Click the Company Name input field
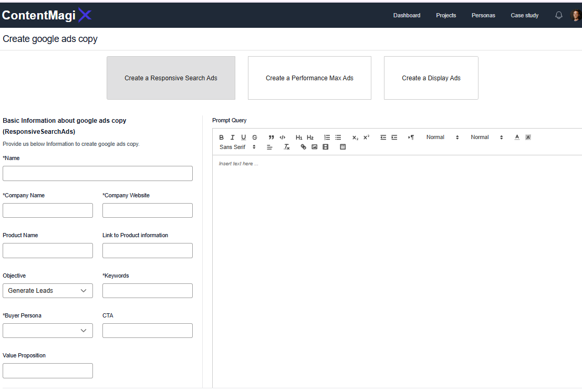Viewport: 582px width, 392px height. [x=48, y=210]
